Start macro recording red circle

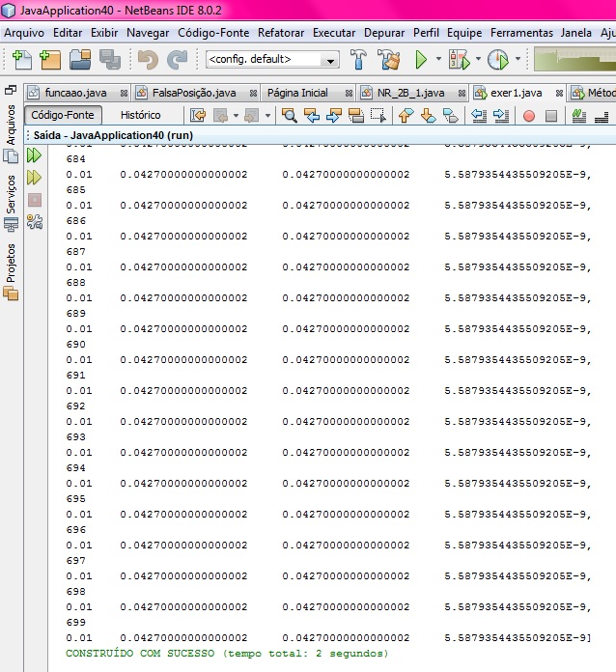pyautogui.click(x=528, y=116)
